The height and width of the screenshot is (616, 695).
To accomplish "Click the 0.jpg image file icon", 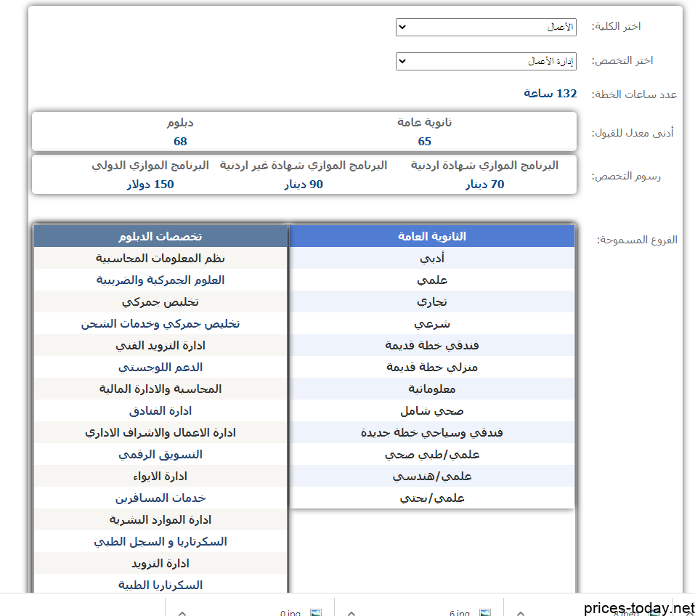I will tap(316, 613).
